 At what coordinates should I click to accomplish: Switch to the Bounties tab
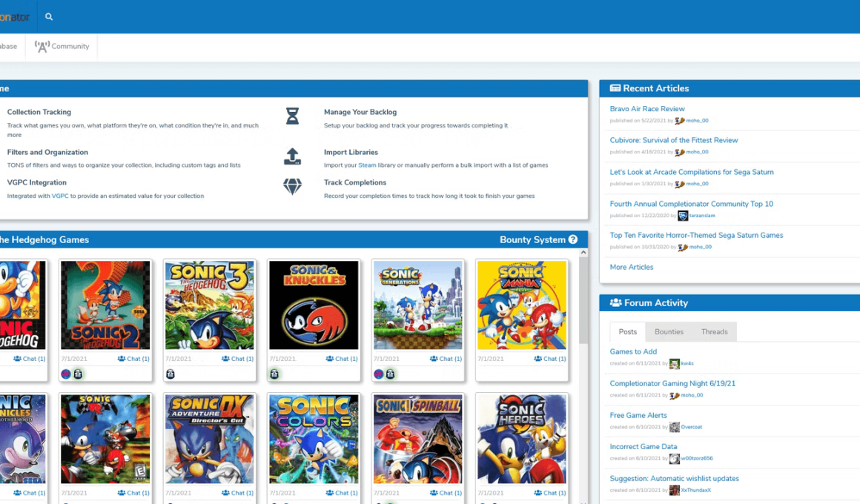click(x=669, y=332)
